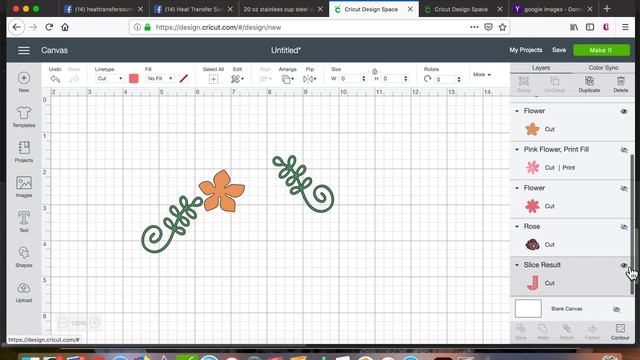
Task: Click the Attach tool
Action: pos(566,329)
